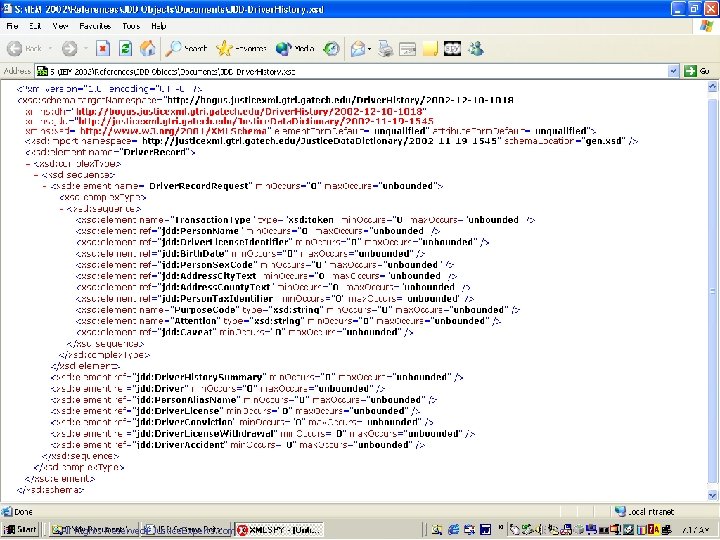Open the Search pane from the toolbar
The height and width of the screenshot is (540, 720).
pos(186,48)
